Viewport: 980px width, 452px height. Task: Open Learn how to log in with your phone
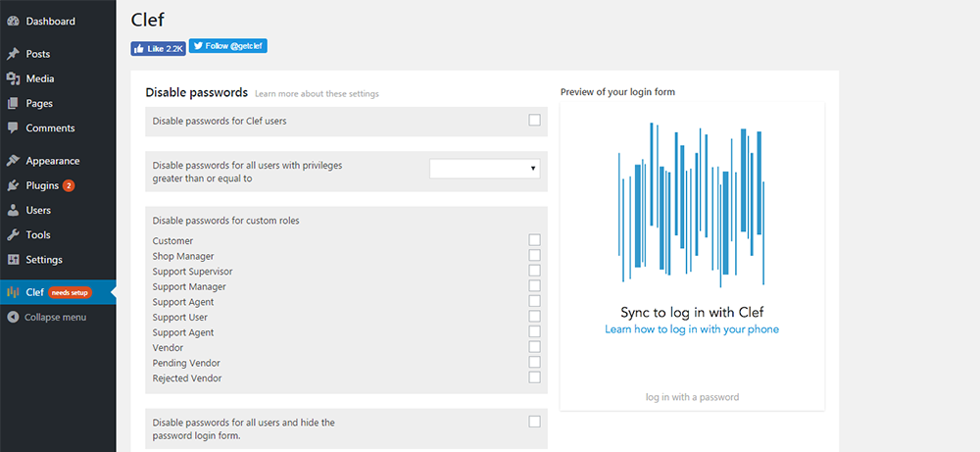pos(692,328)
